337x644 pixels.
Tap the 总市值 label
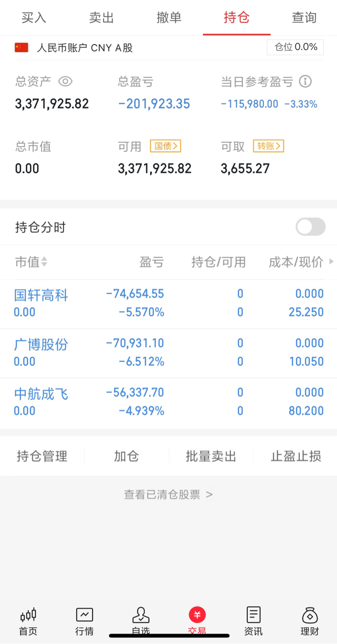[x=33, y=146]
